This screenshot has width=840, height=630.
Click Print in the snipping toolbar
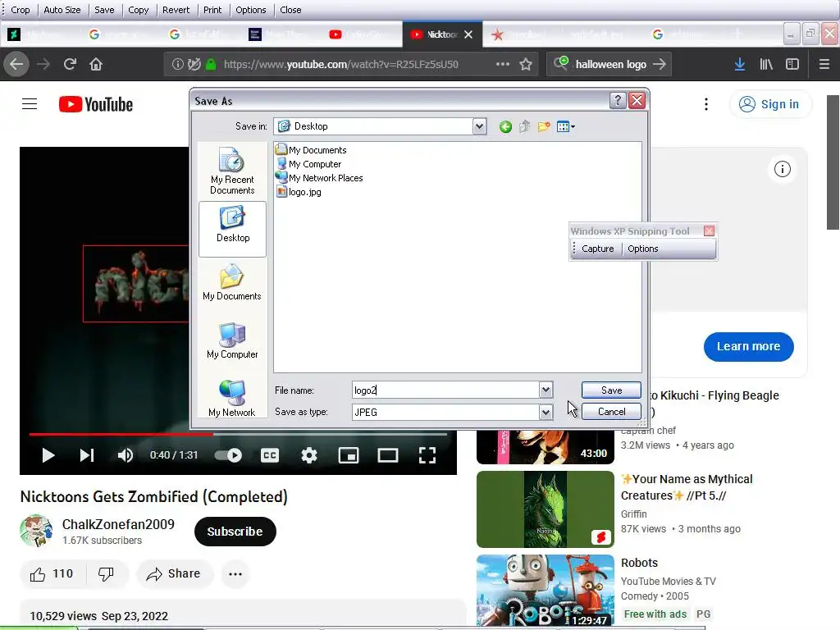pyautogui.click(x=212, y=10)
